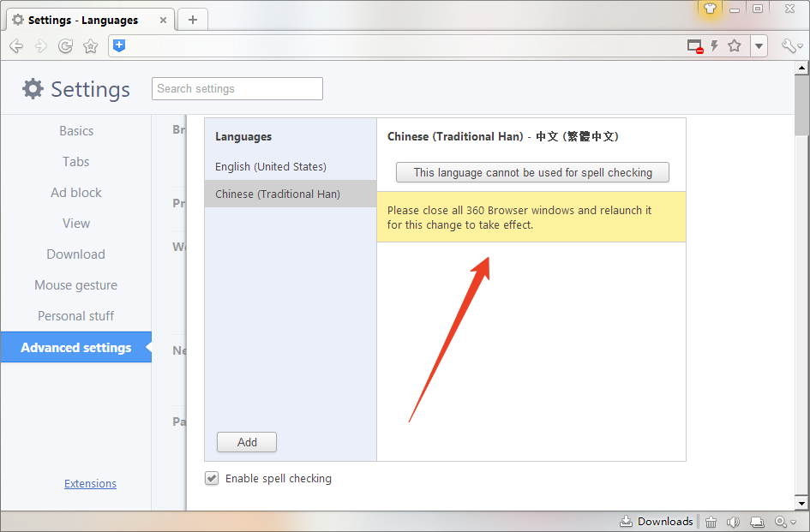
Task: Click the back navigation arrow
Action: (15, 46)
